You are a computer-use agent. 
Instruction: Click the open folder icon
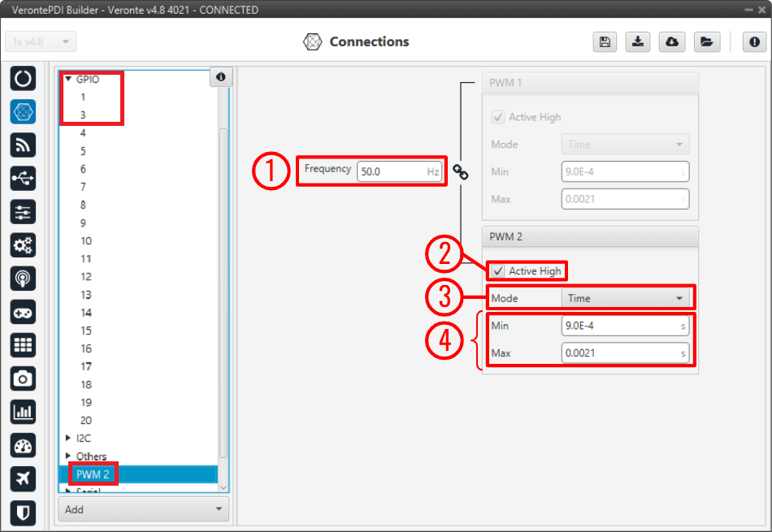click(x=706, y=42)
